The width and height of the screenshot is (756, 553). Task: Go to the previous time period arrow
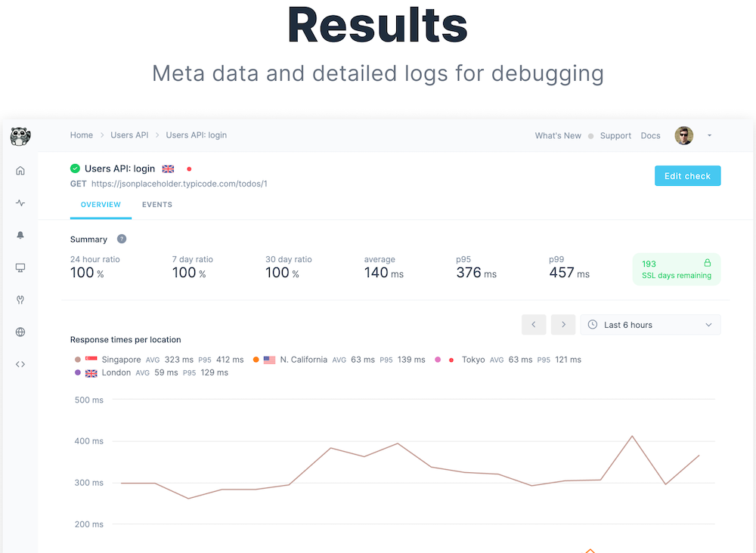534,325
